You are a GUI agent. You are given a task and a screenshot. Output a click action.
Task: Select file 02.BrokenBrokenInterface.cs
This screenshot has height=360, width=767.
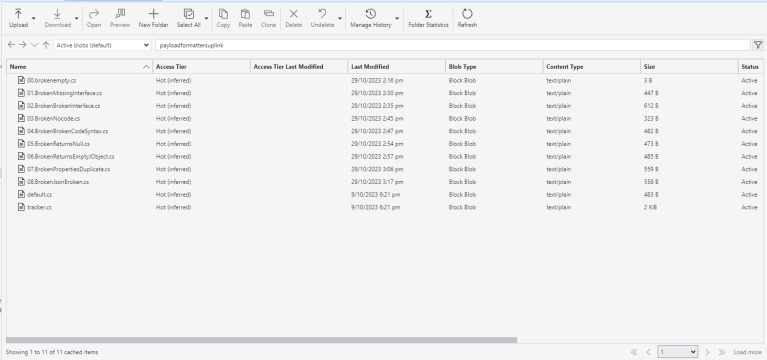[64, 106]
